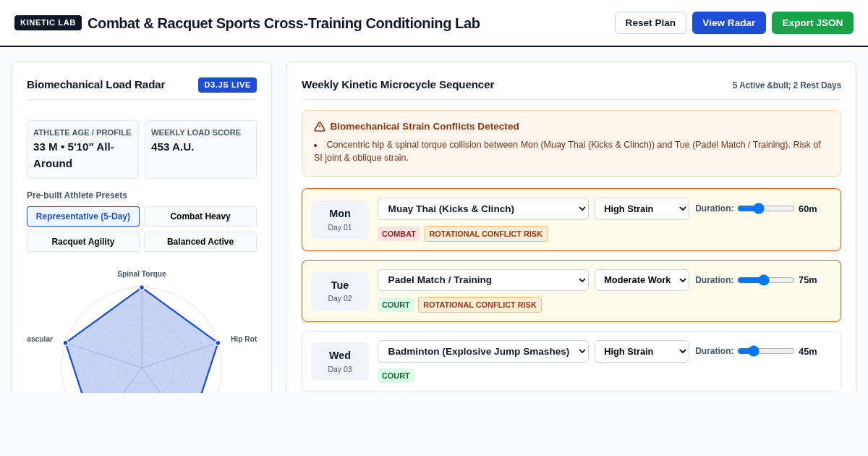
Task: Click the KINETIC LAB logo badge
Action: (x=48, y=22)
